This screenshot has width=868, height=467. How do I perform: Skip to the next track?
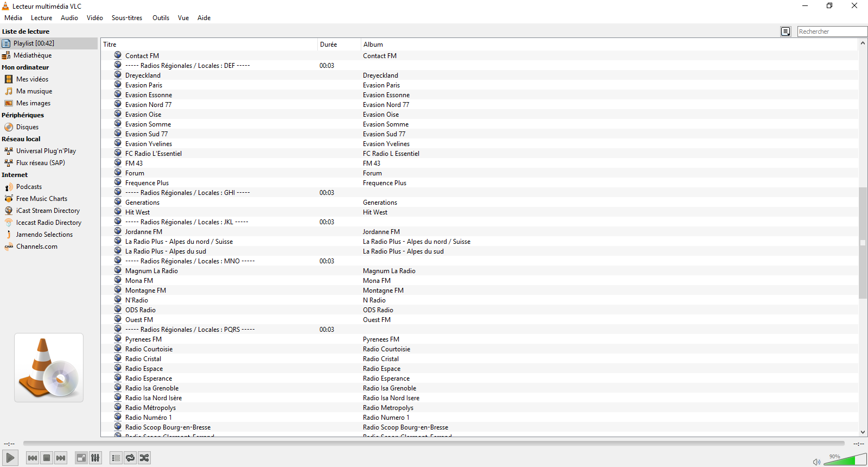[61, 458]
